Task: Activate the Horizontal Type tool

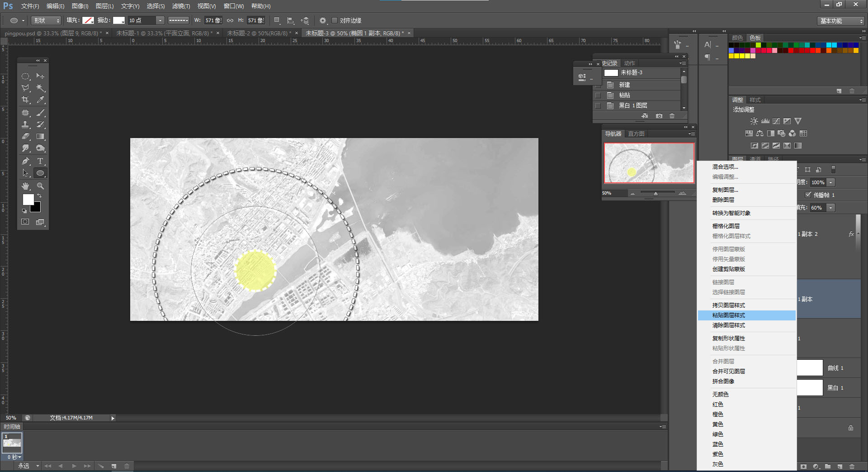Action: click(x=40, y=161)
